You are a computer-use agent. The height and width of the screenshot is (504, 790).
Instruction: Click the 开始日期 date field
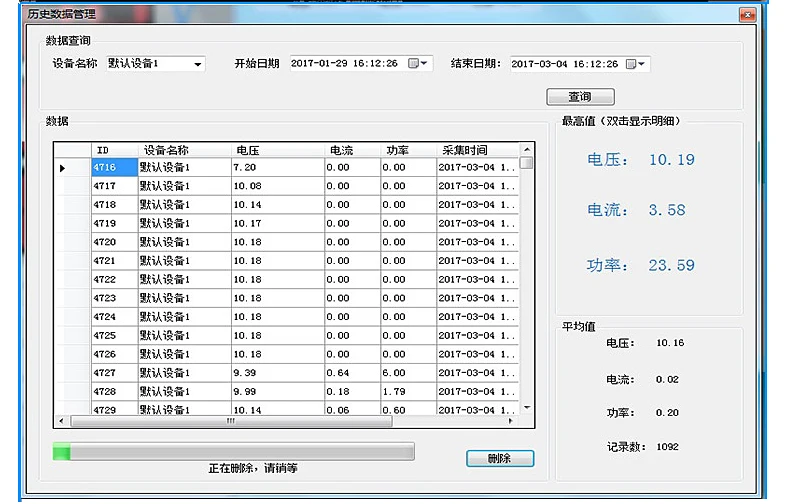(361, 64)
